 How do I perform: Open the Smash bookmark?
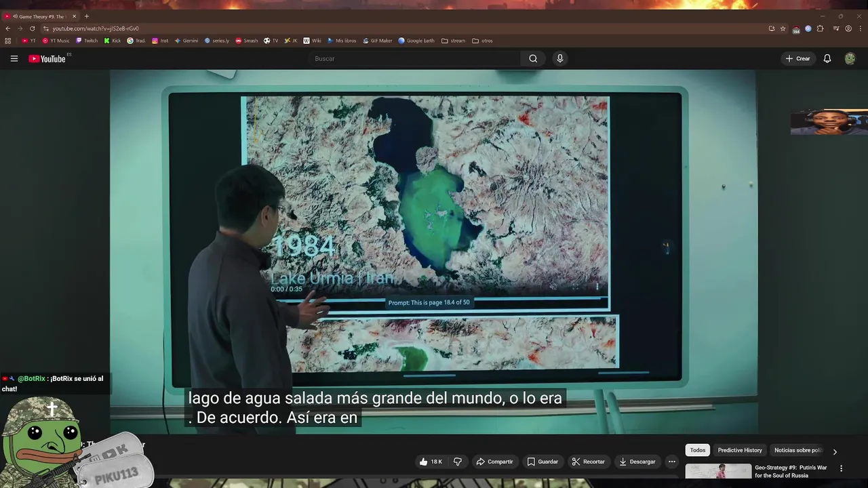point(247,41)
